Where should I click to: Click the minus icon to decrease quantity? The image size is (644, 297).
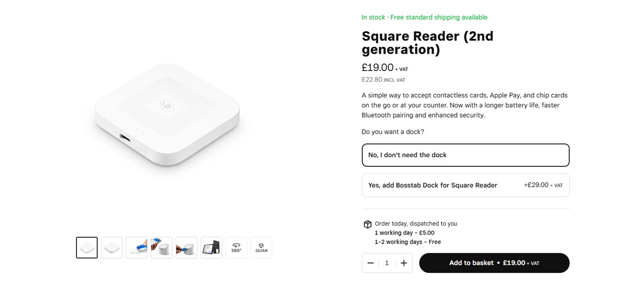click(x=370, y=263)
